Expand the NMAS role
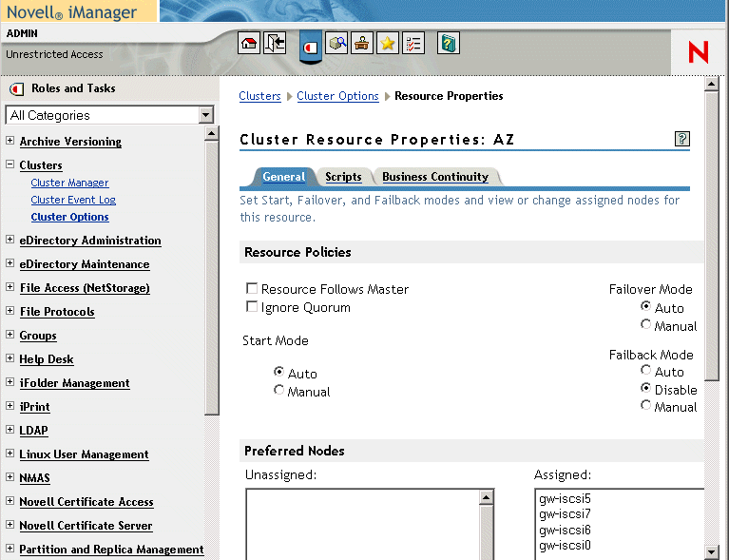729x560 pixels. (10, 476)
